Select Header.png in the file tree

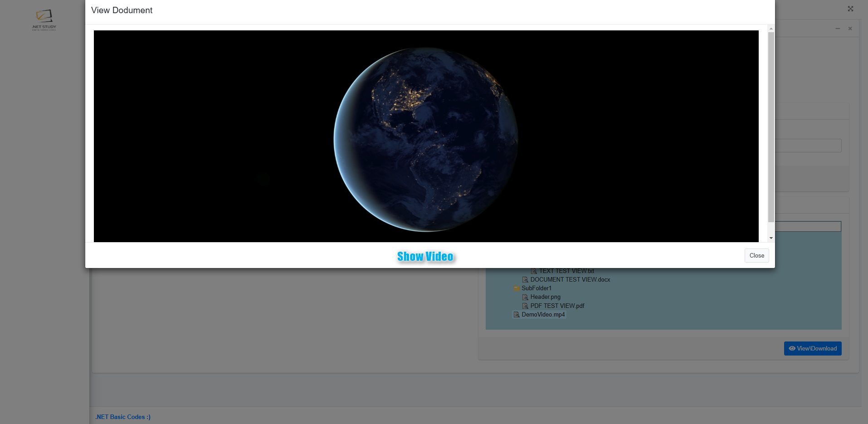point(545,297)
